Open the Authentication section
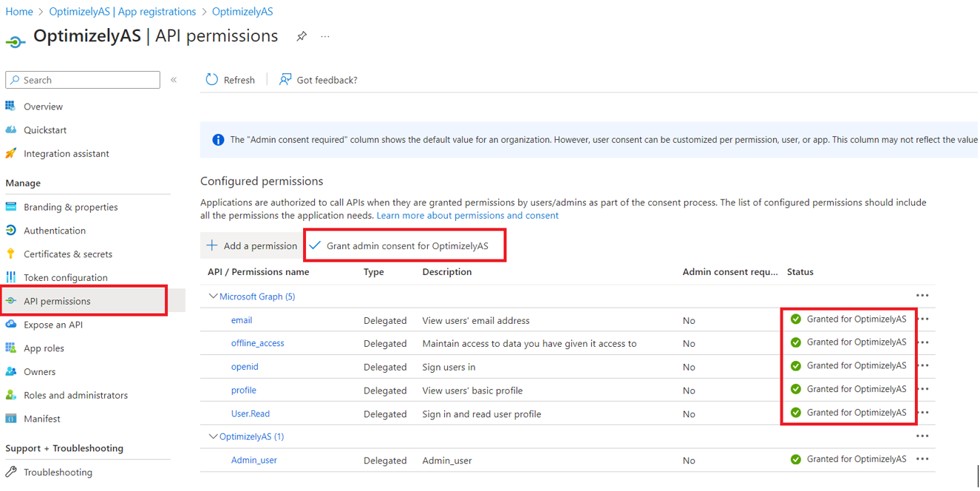 pyautogui.click(x=55, y=231)
